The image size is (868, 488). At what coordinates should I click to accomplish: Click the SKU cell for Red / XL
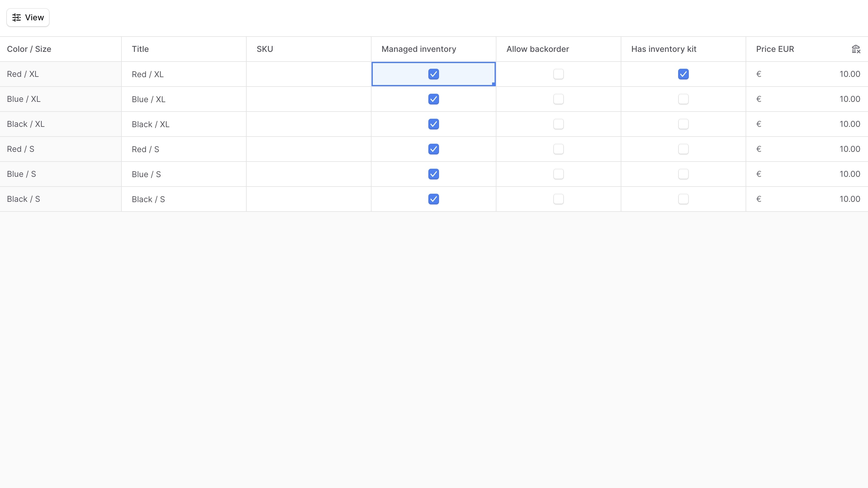(x=308, y=74)
